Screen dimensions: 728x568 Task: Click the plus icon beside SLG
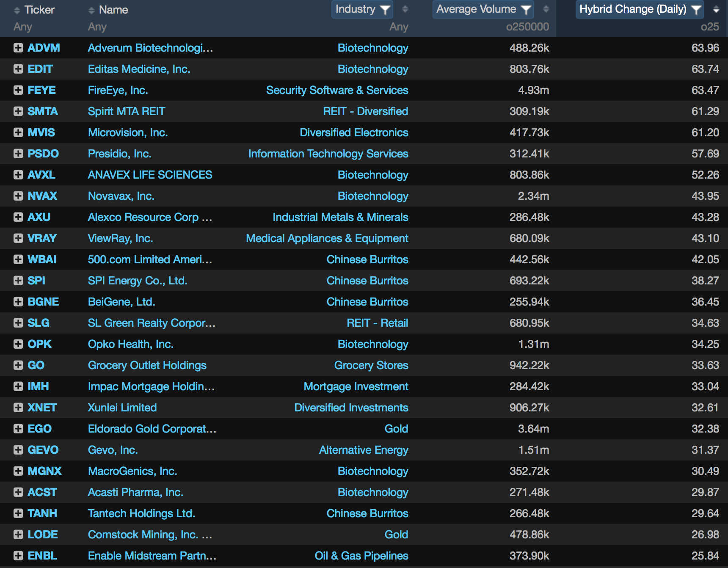point(18,323)
